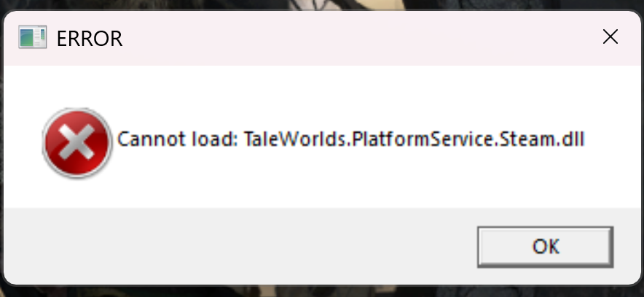Close the ERROR dialog with the X
Screen dimensions: 644x297
click(x=610, y=37)
